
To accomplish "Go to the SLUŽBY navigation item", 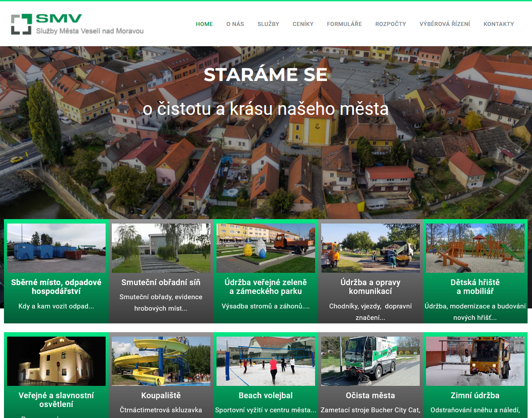I will coord(268,24).
